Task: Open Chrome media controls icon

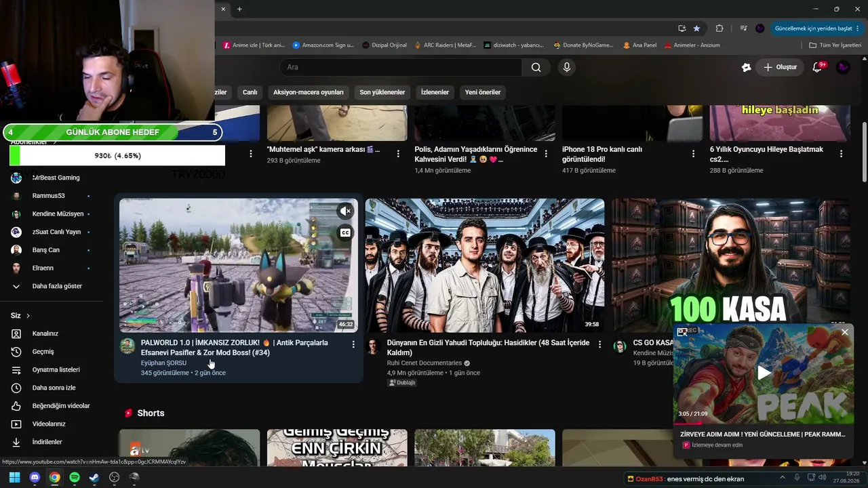Action: [743, 28]
